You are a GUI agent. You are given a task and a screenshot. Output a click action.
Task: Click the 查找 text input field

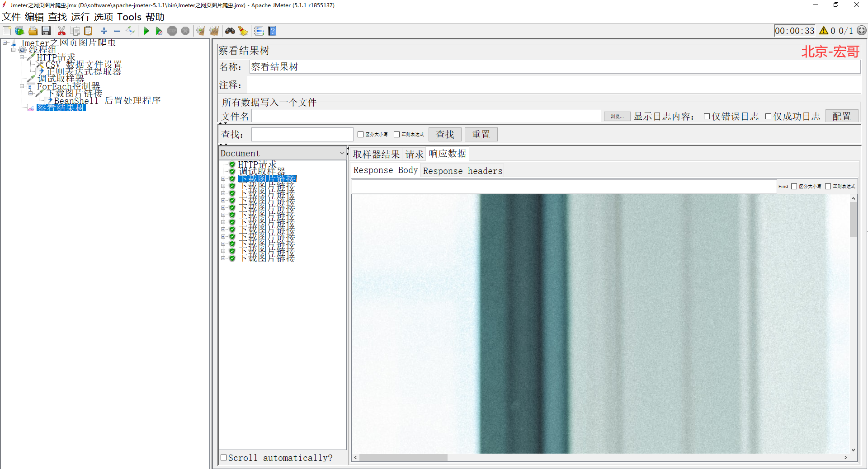click(x=302, y=134)
